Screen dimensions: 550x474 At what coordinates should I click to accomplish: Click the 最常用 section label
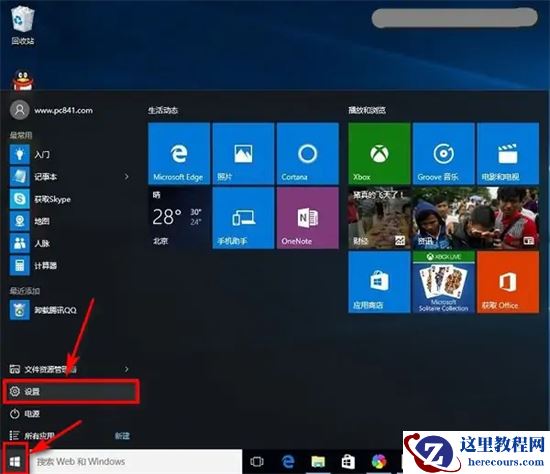(21, 135)
